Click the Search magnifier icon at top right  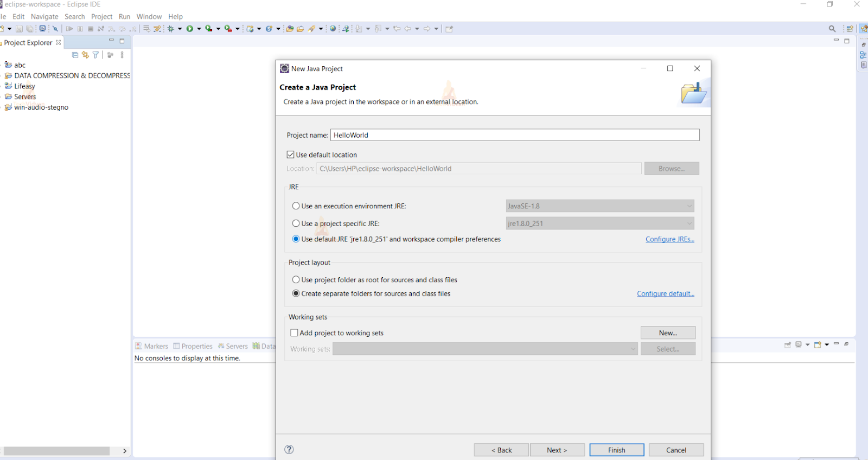coord(832,29)
